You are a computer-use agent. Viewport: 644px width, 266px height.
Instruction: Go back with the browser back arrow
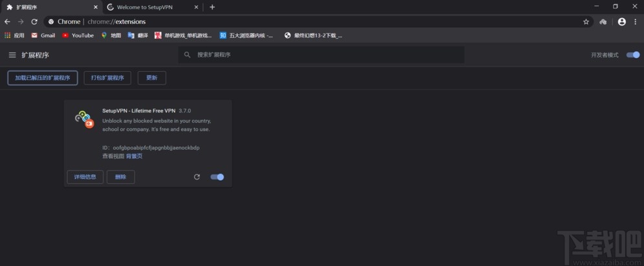(x=7, y=22)
